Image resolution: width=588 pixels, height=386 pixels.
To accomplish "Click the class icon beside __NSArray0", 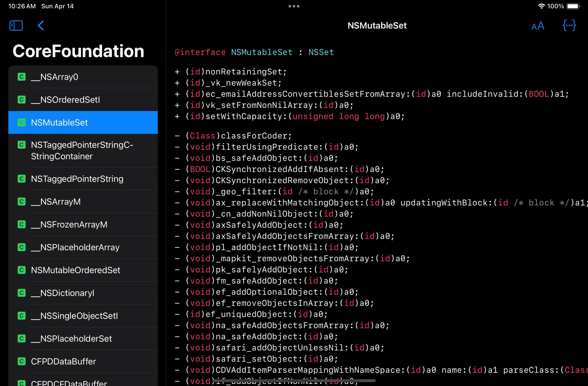I will pos(22,77).
